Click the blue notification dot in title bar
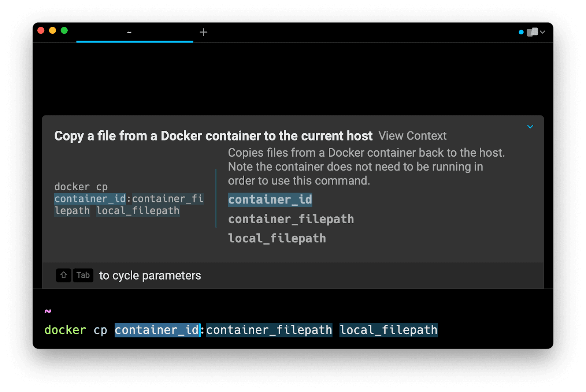Viewport: 586px width, 392px height. pos(521,32)
